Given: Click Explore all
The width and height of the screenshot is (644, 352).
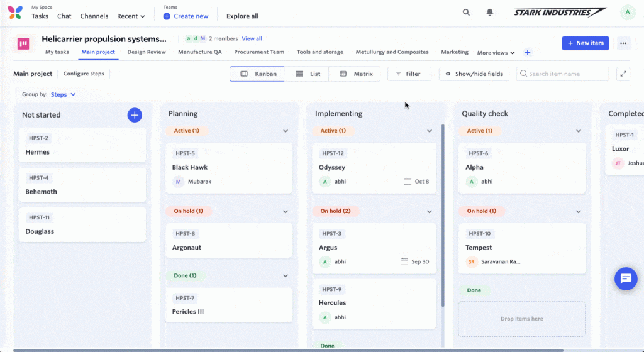Looking at the screenshot, I should (242, 16).
